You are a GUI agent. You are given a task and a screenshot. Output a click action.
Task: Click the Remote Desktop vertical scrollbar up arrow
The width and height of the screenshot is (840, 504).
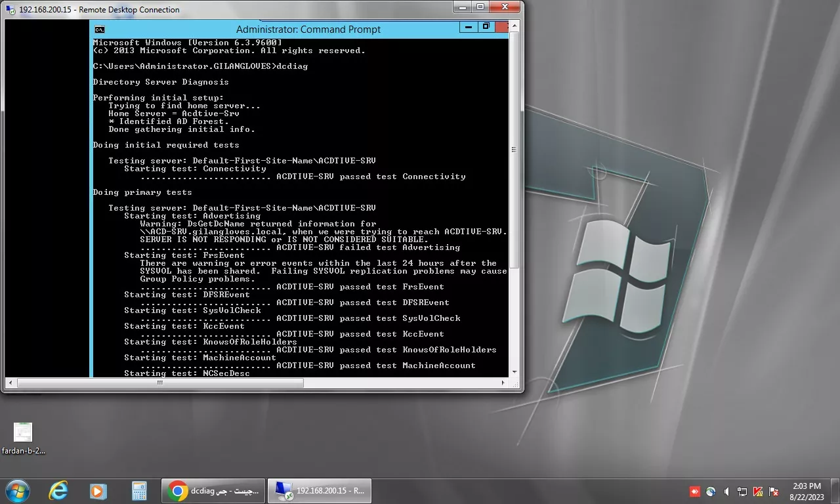click(x=514, y=24)
